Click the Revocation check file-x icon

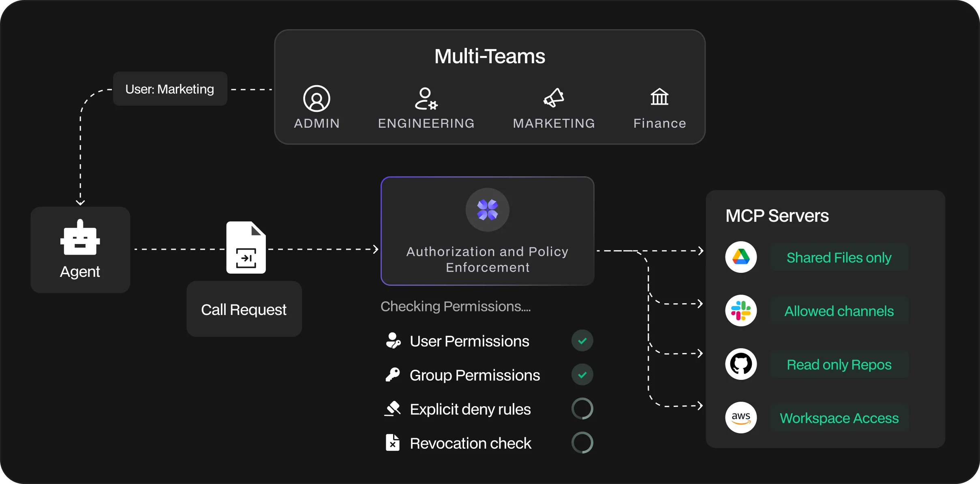tap(392, 443)
